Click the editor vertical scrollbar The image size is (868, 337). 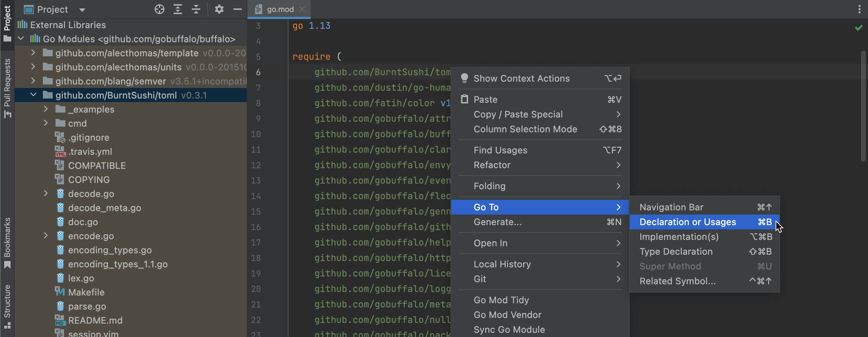point(863,106)
